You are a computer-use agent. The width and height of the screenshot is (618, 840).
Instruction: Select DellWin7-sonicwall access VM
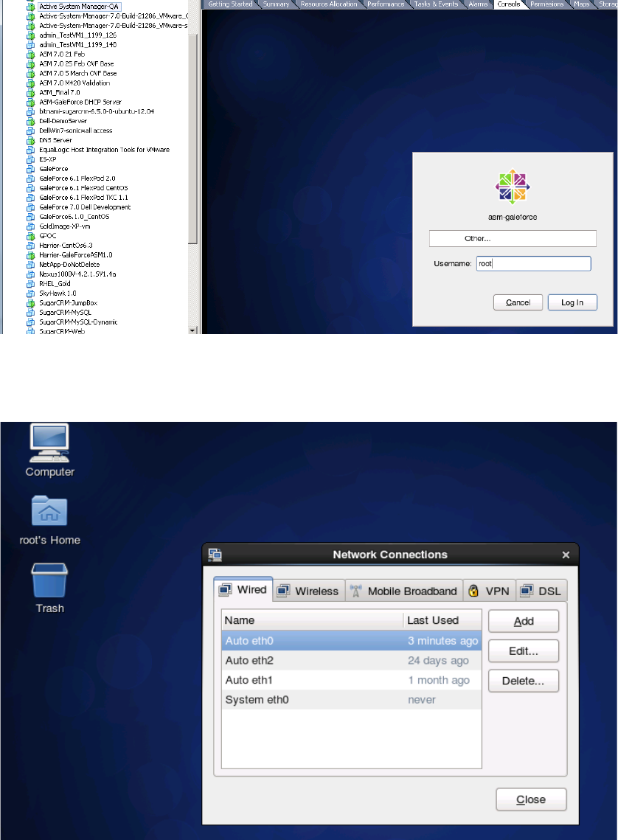(75, 131)
